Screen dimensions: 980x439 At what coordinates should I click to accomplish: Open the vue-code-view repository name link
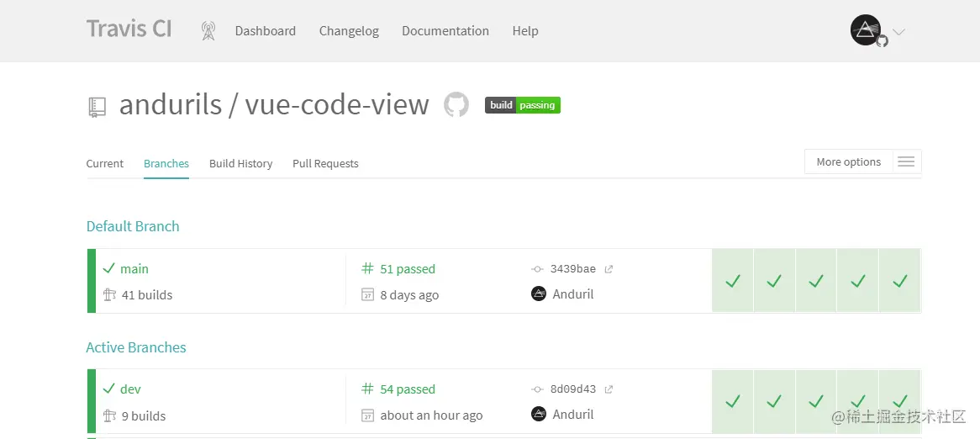point(337,104)
